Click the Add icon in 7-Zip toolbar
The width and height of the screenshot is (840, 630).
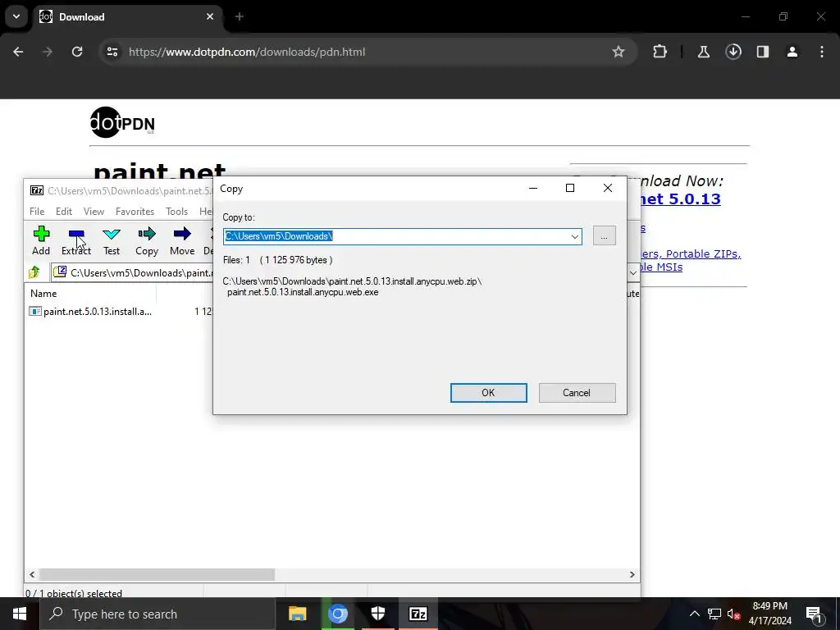[41, 240]
